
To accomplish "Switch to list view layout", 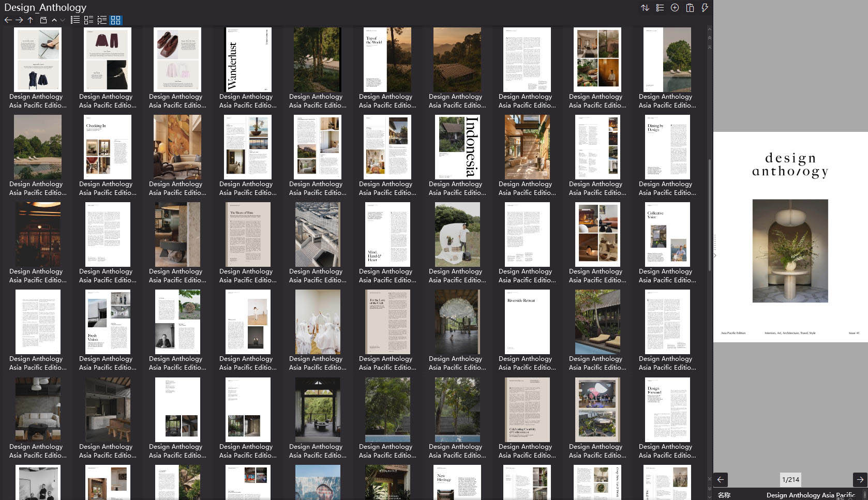I will coord(75,20).
